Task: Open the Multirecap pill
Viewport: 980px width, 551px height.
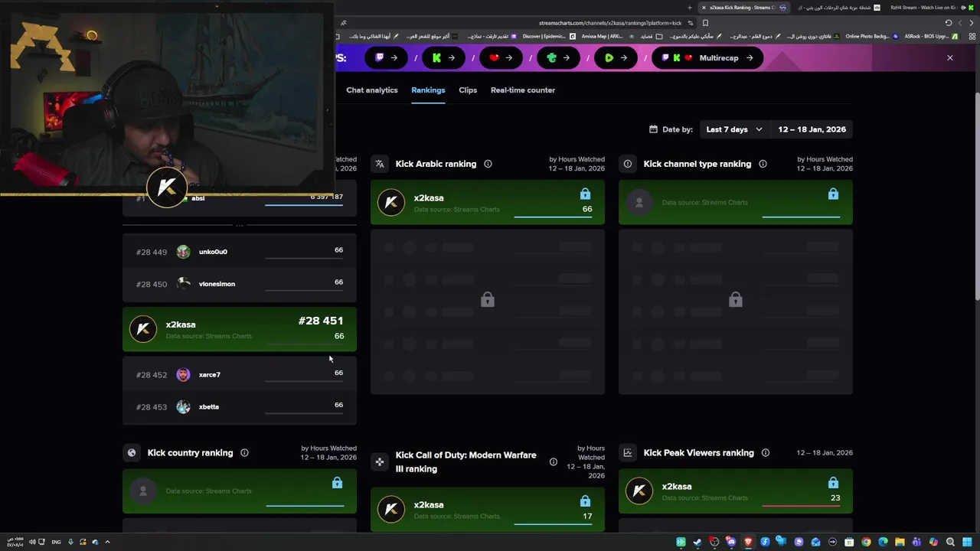Action: 707,57
